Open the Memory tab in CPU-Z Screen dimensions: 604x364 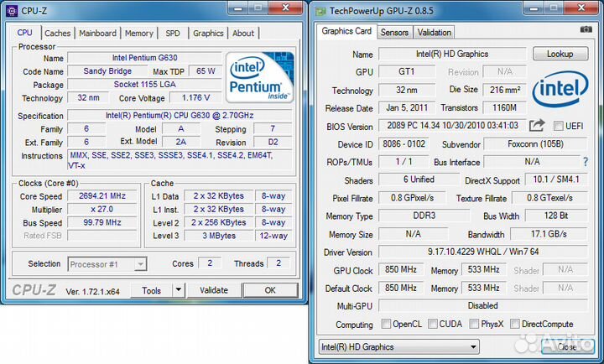pyautogui.click(x=139, y=34)
